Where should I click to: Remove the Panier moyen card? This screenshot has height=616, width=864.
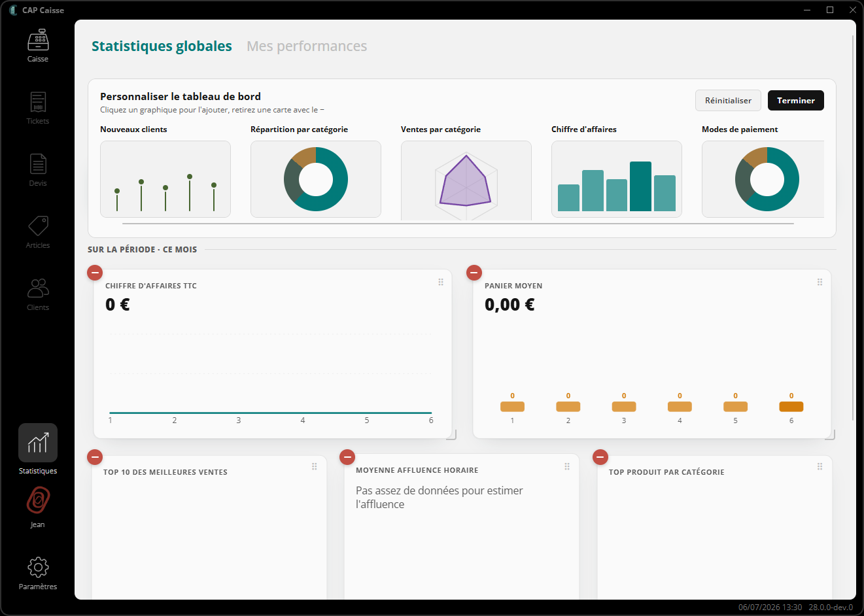pos(474,272)
